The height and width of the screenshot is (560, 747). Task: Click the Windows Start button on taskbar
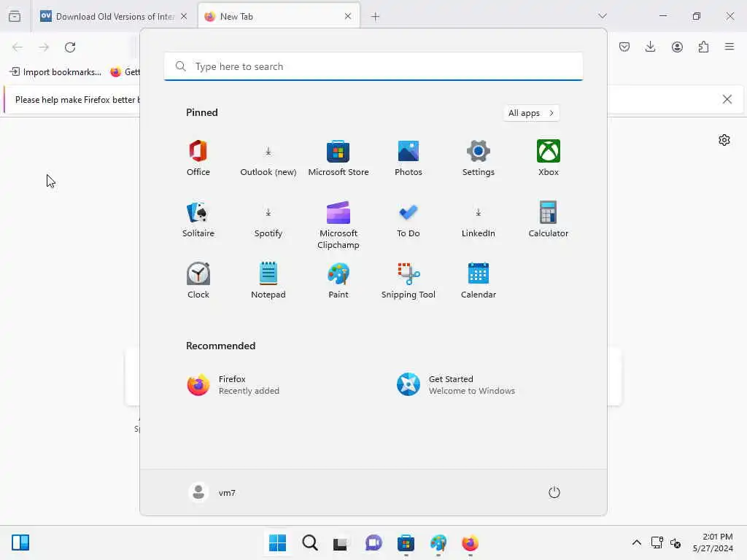coord(277,542)
